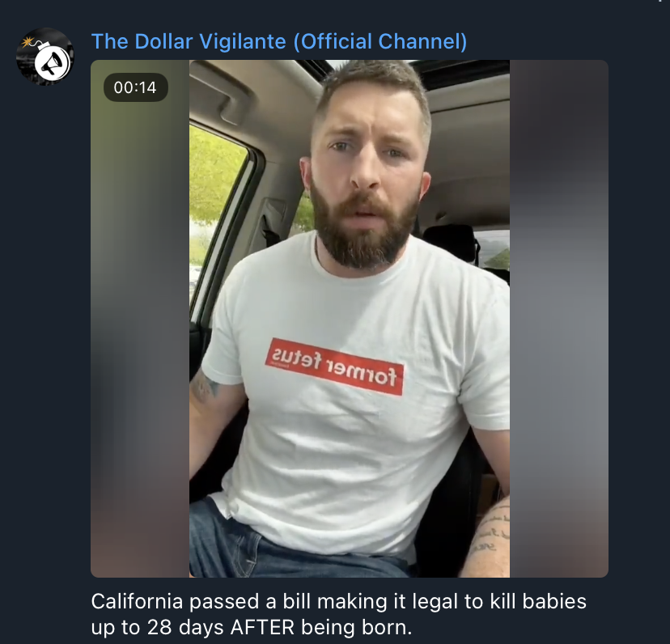Click the rear seat headrest in video
The image size is (670, 644).
click(451, 244)
